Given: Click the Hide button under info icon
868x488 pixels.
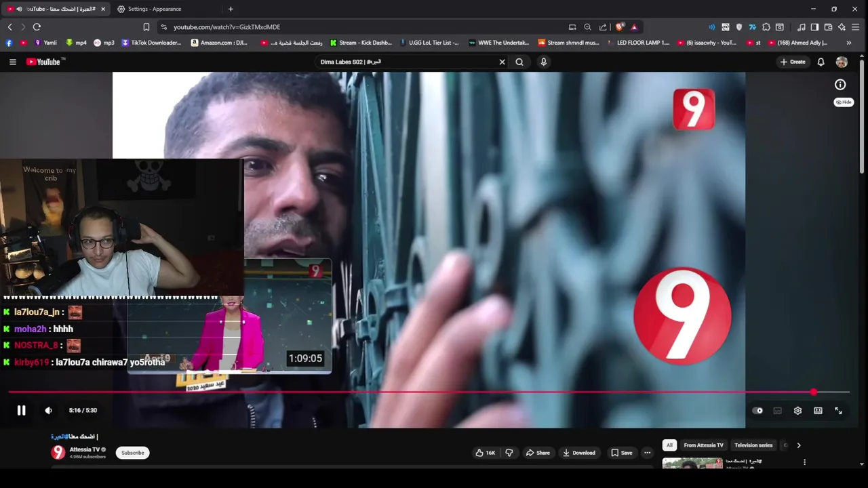Looking at the screenshot, I should point(844,102).
